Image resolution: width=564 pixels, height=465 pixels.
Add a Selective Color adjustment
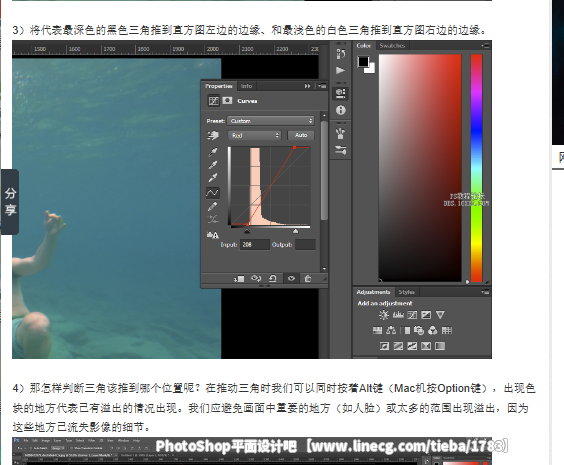(426, 346)
